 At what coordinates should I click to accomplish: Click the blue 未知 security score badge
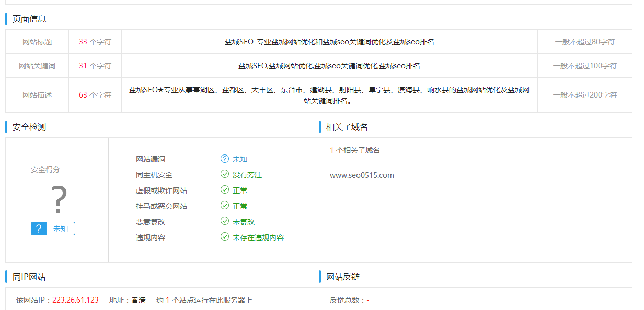53,229
